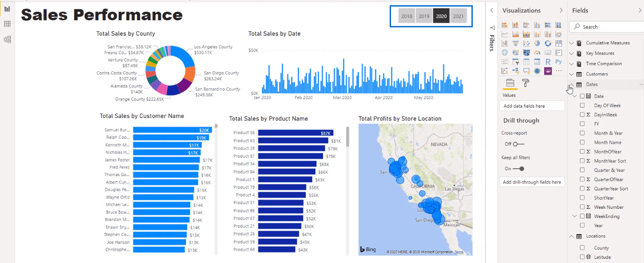This screenshot has width=644, height=263.
Task: Add the ArcGIS Maps visual
Action: tap(537, 71)
